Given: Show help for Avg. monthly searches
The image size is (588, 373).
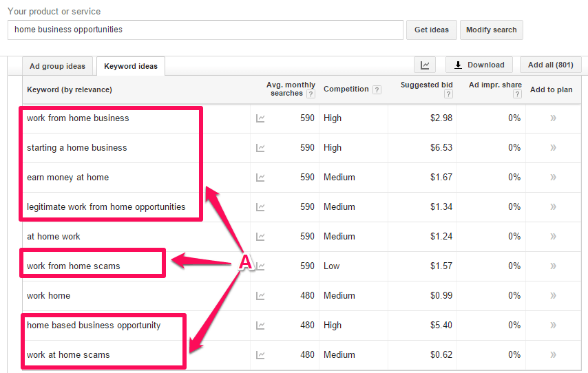Looking at the screenshot, I should tap(311, 94).
